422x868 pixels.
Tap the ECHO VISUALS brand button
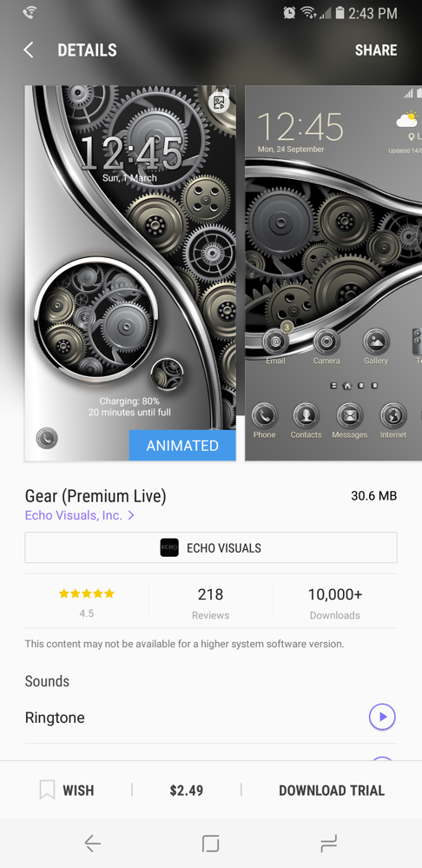(211, 547)
